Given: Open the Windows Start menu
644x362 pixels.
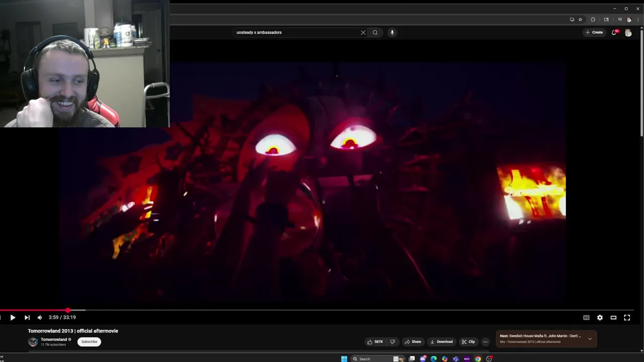Looking at the screenshot, I should (344, 359).
